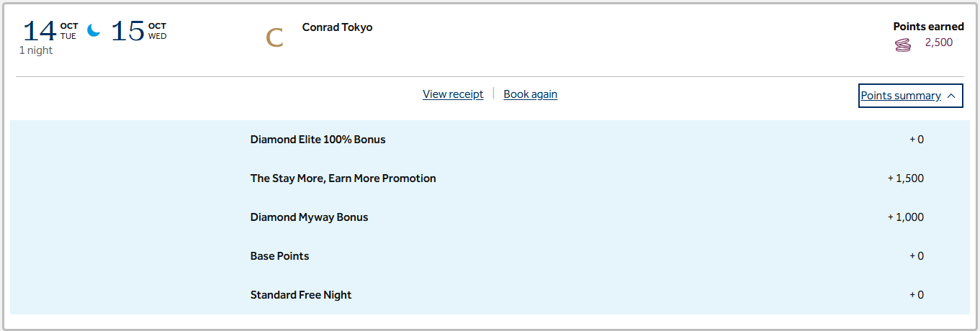
Task: Click the + 1,000 Myway bonus value
Action: pyautogui.click(x=906, y=217)
